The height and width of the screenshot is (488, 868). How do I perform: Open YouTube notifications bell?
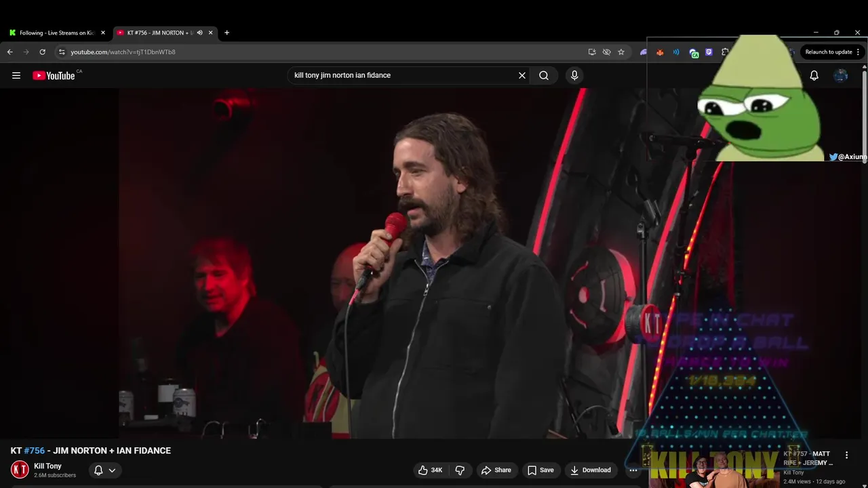814,75
